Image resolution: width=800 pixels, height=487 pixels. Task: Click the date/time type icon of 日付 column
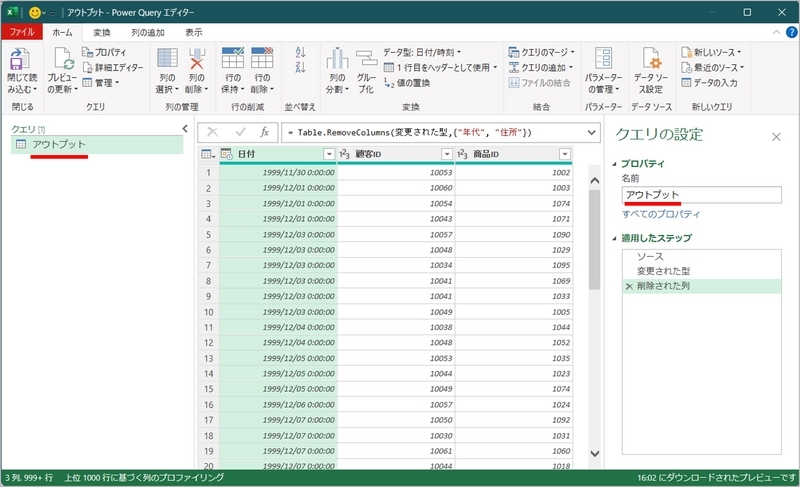click(227, 154)
